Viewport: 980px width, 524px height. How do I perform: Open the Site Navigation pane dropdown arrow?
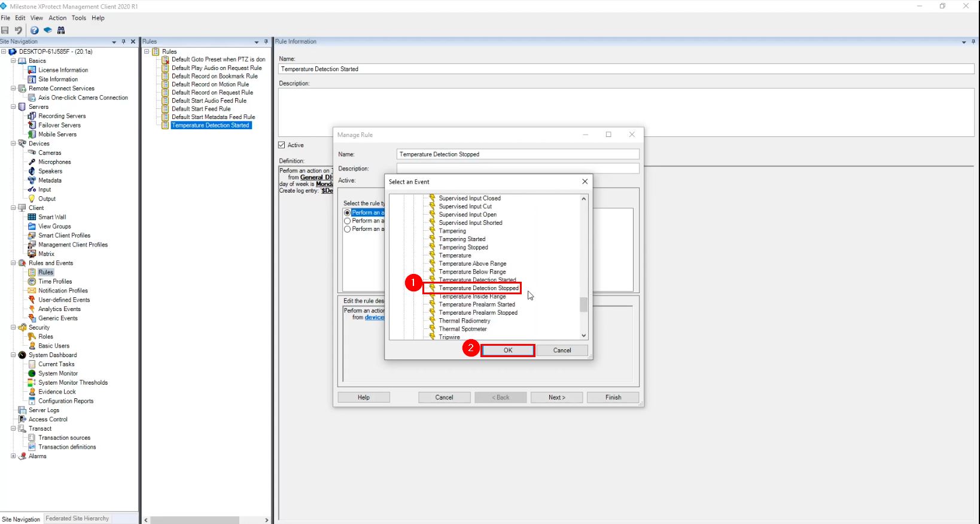click(114, 42)
